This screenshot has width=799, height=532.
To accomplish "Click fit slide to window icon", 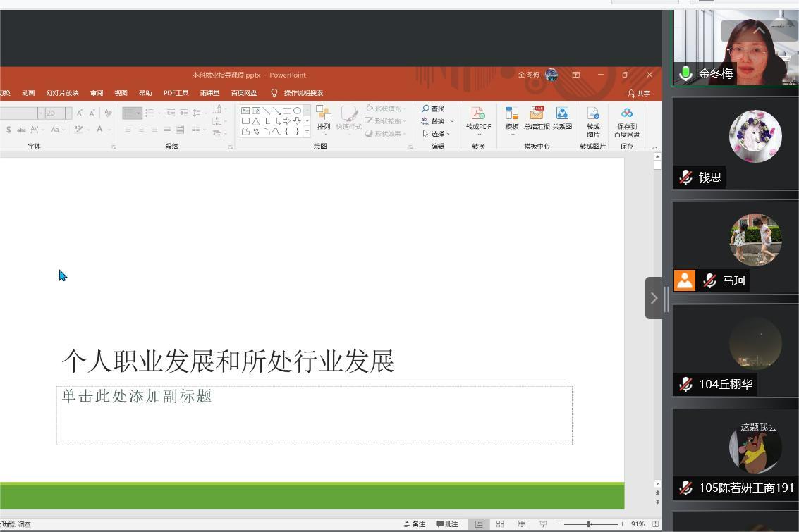I will click(655, 524).
